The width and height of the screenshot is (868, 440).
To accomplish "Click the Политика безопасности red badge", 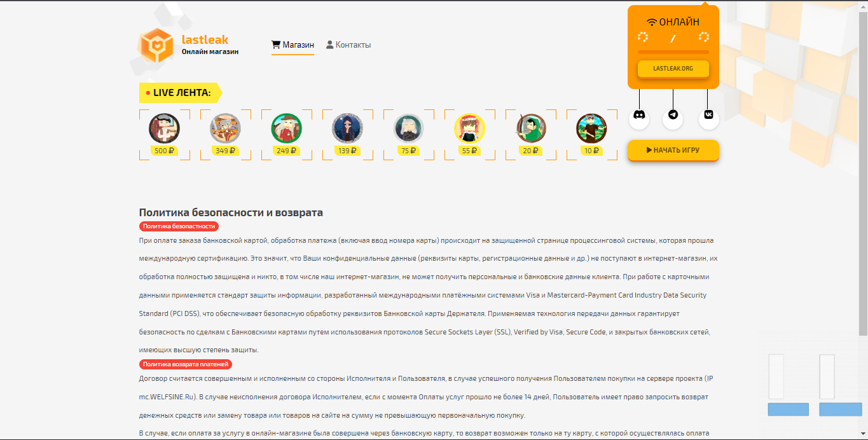I will [x=179, y=226].
